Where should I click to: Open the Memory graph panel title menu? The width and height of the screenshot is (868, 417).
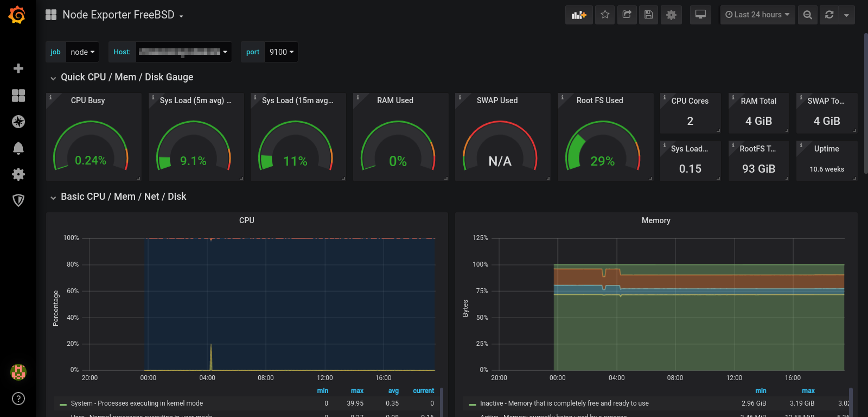pos(656,220)
